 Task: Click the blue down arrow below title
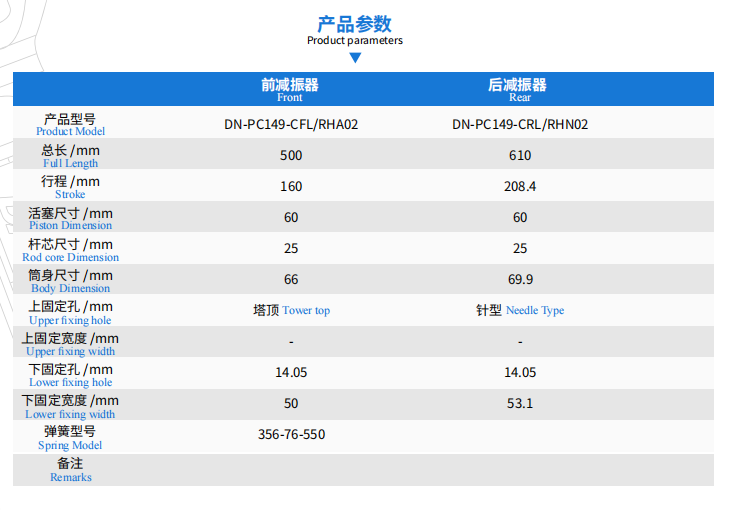pos(355,58)
